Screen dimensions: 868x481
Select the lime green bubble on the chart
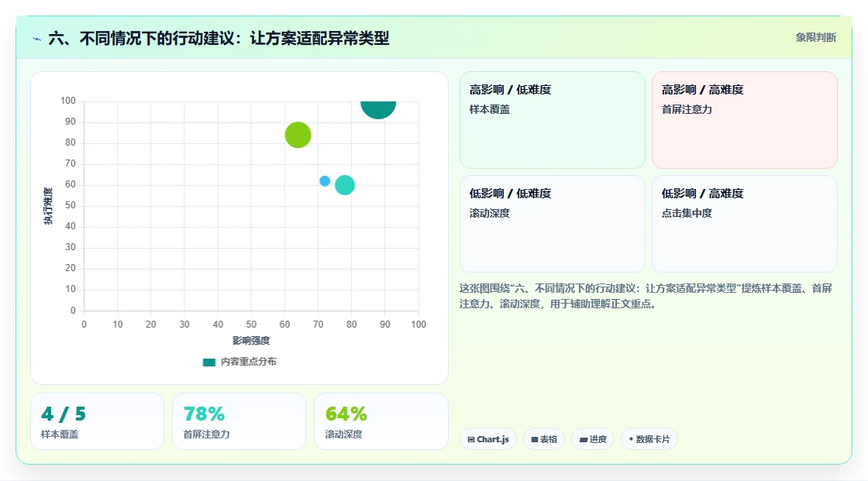coord(298,135)
